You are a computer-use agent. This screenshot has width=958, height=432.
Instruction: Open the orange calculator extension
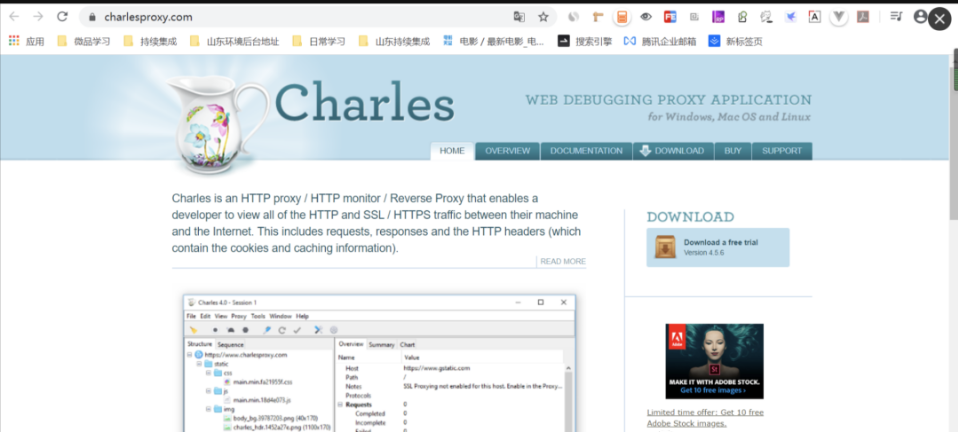tap(621, 17)
